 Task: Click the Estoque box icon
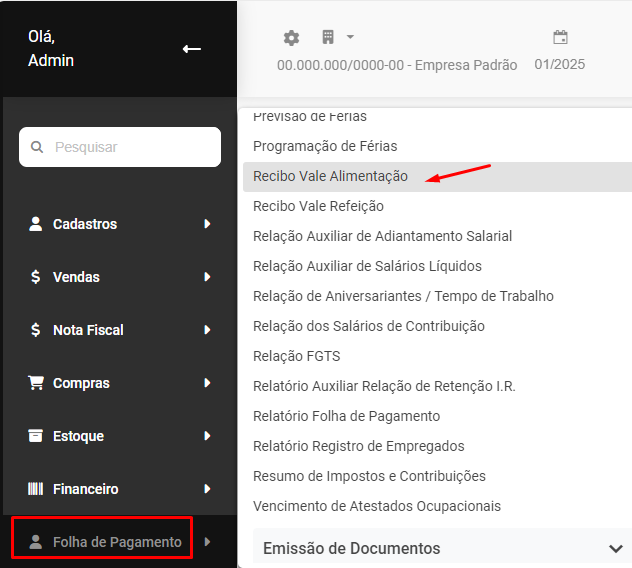35,436
